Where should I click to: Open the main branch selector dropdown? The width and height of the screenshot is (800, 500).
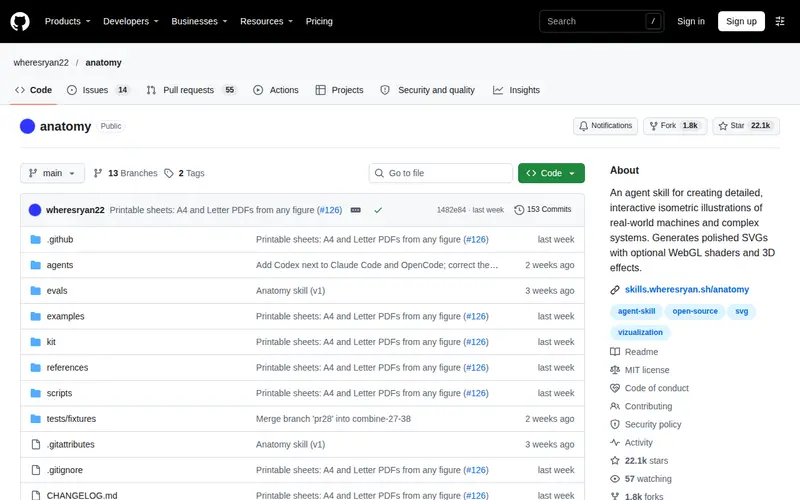pyautogui.click(x=52, y=173)
